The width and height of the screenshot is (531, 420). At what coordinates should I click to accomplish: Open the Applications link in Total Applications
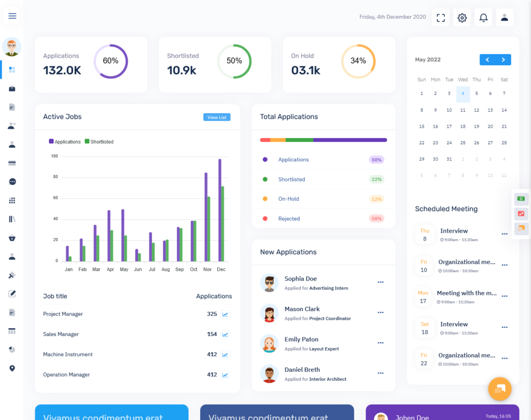pos(294,160)
